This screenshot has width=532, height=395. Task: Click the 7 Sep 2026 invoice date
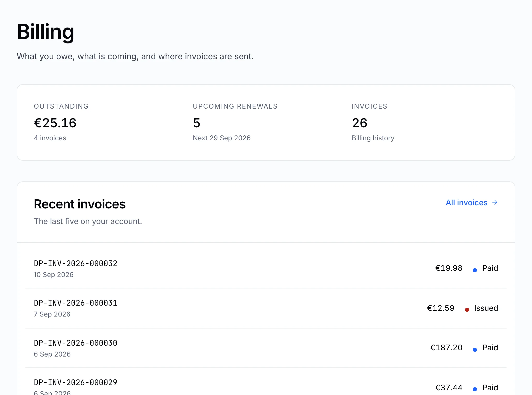tap(52, 314)
